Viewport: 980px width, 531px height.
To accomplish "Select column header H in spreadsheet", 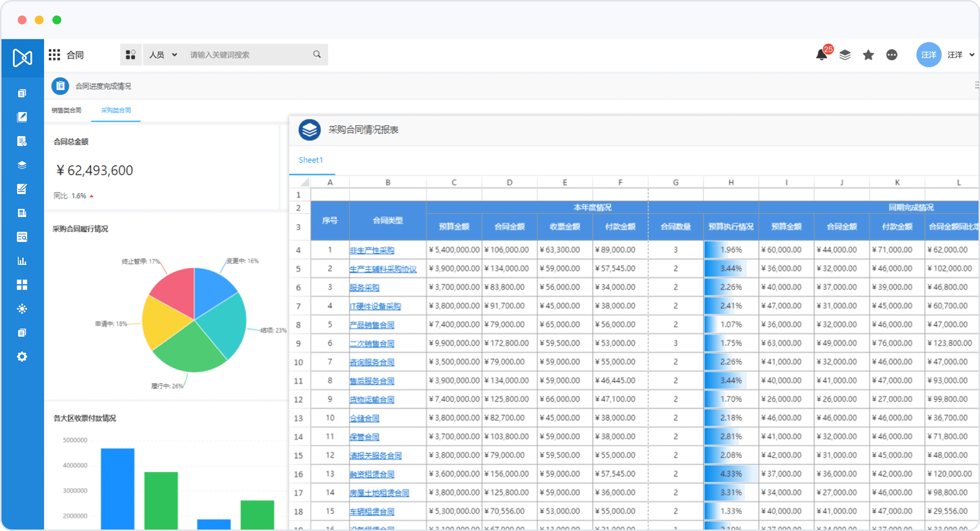I will (x=731, y=182).
